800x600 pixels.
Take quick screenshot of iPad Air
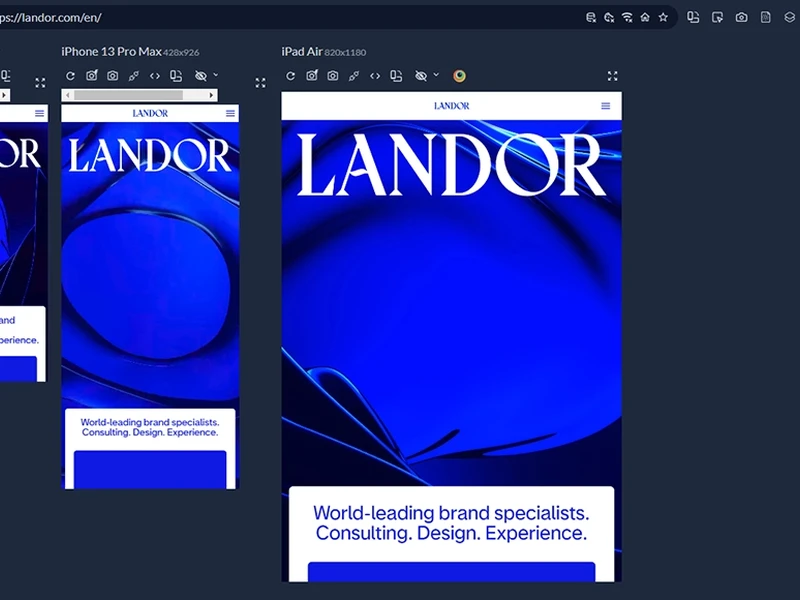coord(312,76)
